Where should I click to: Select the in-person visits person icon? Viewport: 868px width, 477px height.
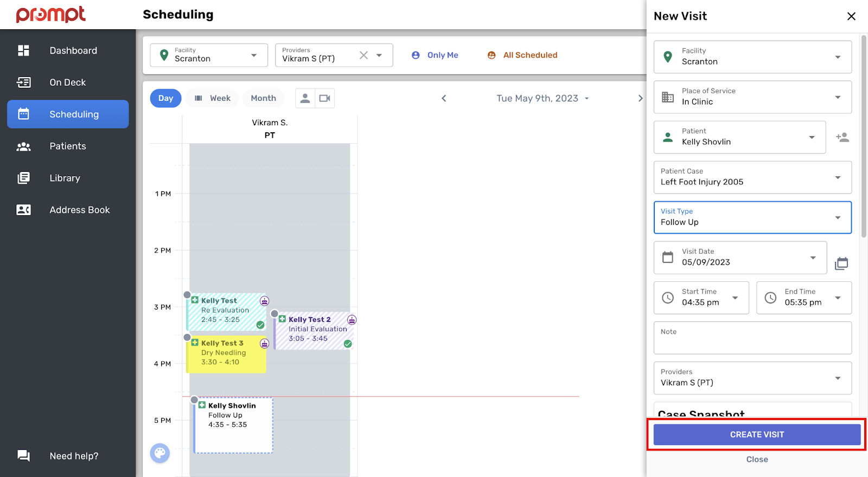(x=305, y=98)
